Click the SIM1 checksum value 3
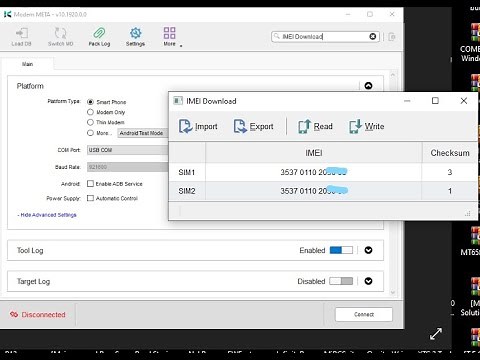 click(x=450, y=172)
